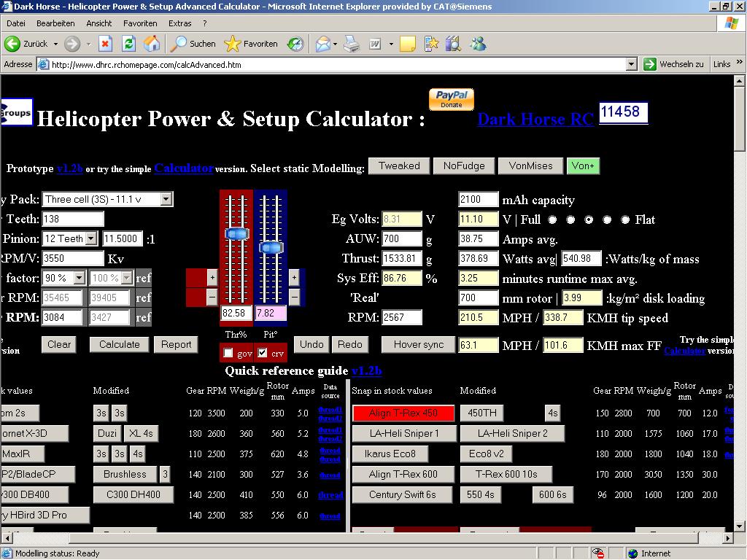Viewport: 747px width, 560px height.
Task: Open the 12 Teeth pinion dropdown
Action: click(x=91, y=238)
